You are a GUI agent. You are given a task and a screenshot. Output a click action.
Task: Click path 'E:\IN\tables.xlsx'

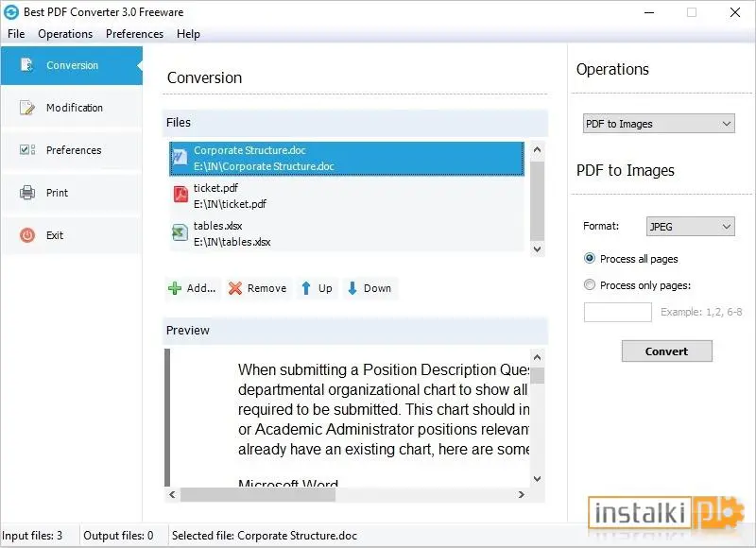tap(232, 242)
